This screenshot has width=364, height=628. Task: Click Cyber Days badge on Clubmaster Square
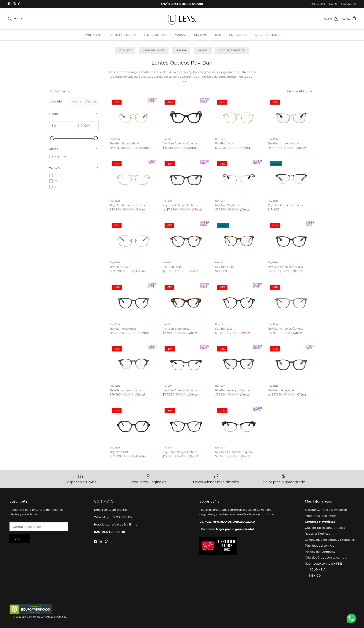pos(257,409)
